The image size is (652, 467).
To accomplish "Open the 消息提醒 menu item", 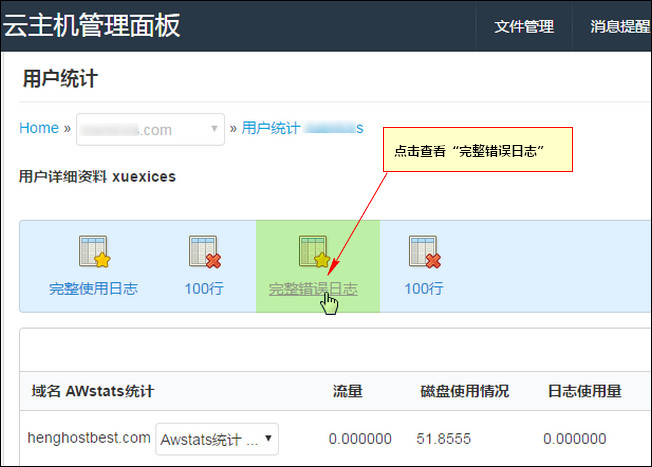I will 620,27.
